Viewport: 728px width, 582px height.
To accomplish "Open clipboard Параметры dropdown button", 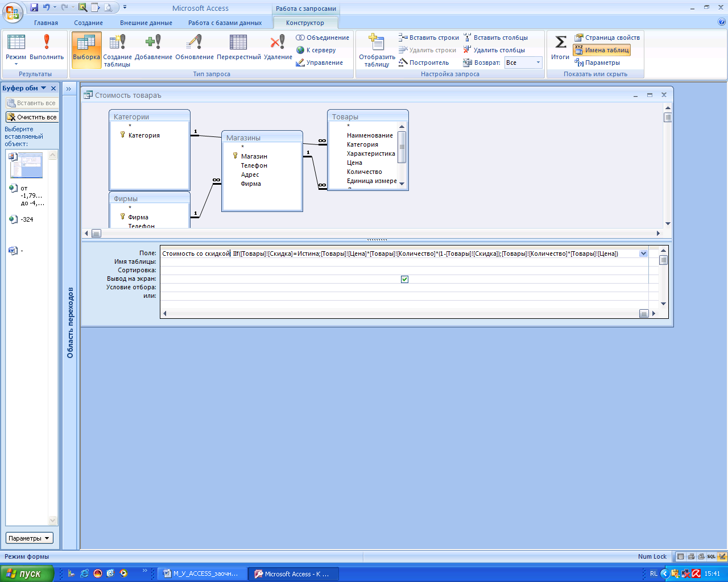I will [x=30, y=538].
